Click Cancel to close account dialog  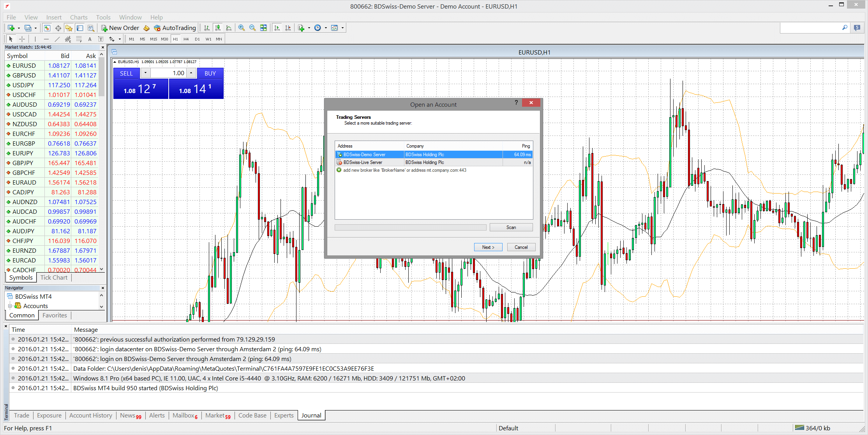click(x=519, y=247)
